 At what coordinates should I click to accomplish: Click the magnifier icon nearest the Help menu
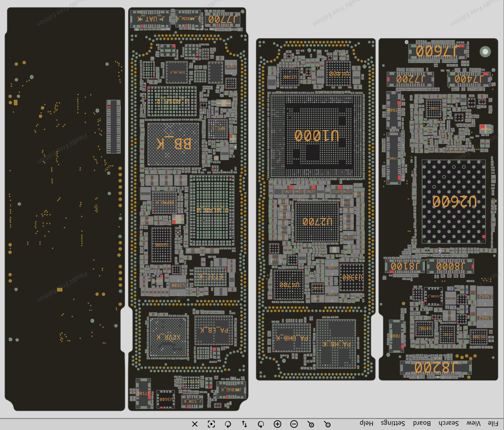[x=327, y=424]
